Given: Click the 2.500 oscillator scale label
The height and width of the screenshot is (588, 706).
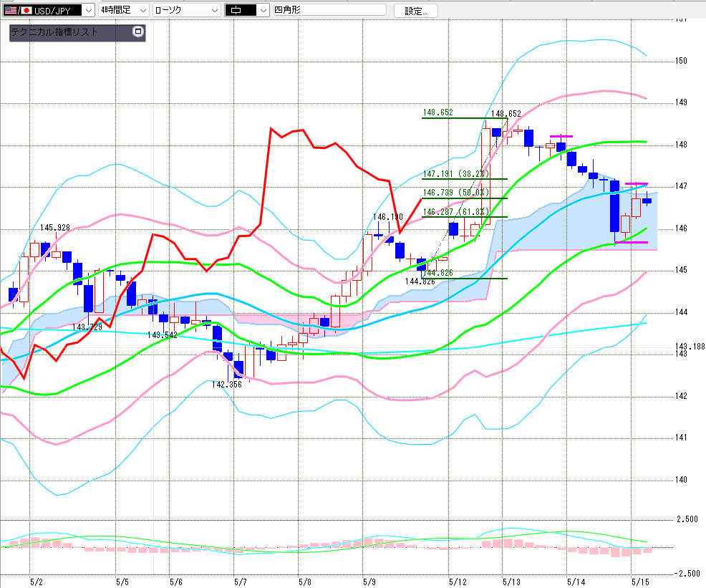Looking at the screenshot, I should [x=687, y=519].
